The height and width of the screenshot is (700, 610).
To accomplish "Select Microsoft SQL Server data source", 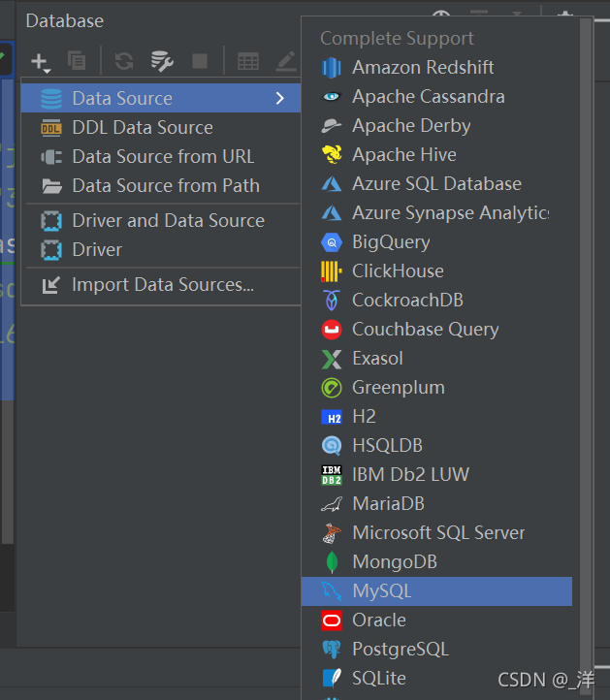I will click(x=436, y=532).
